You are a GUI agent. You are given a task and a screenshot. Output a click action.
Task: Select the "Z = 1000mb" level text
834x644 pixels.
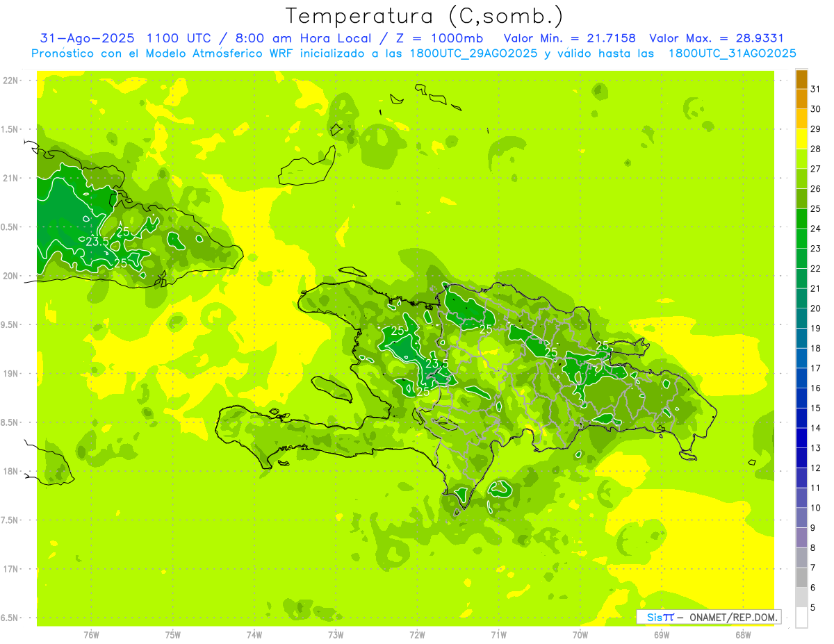point(440,38)
